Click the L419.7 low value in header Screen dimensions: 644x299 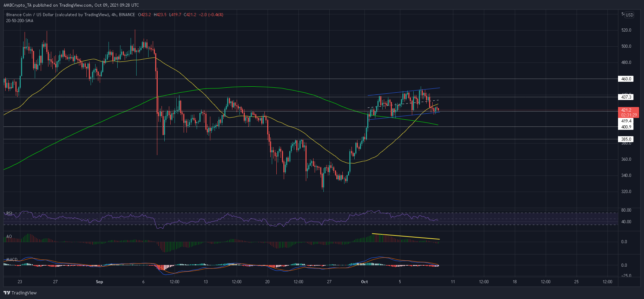(175, 15)
